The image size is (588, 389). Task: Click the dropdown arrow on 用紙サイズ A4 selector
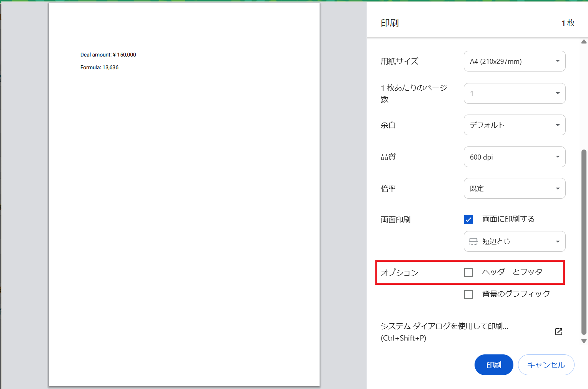point(557,61)
